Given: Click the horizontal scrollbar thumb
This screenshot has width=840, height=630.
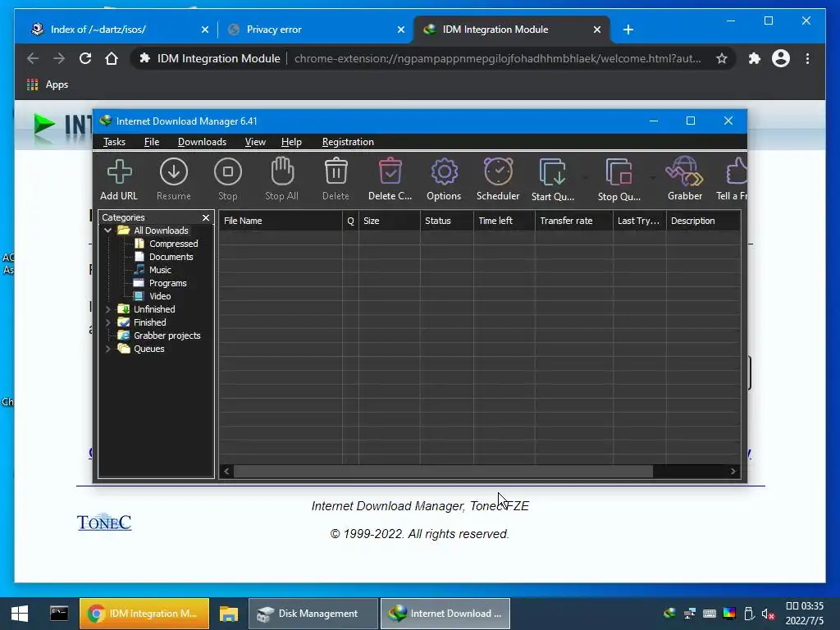Looking at the screenshot, I should pos(444,472).
